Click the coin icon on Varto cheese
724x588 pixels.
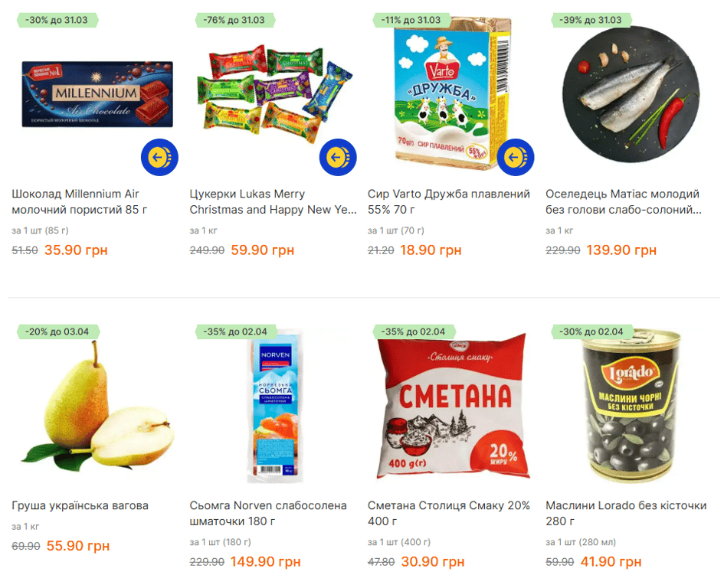(x=516, y=158)
